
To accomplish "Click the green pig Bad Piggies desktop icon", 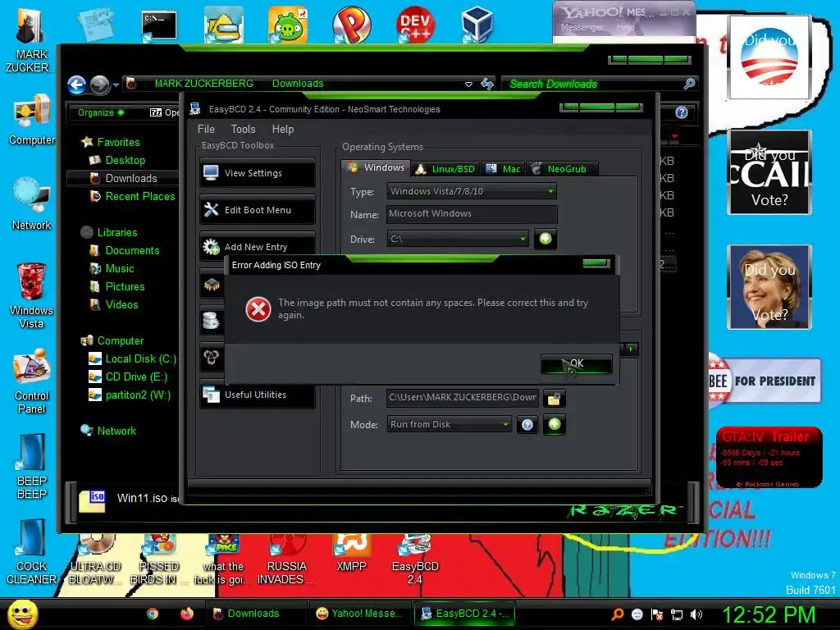I will coord(288,25).
